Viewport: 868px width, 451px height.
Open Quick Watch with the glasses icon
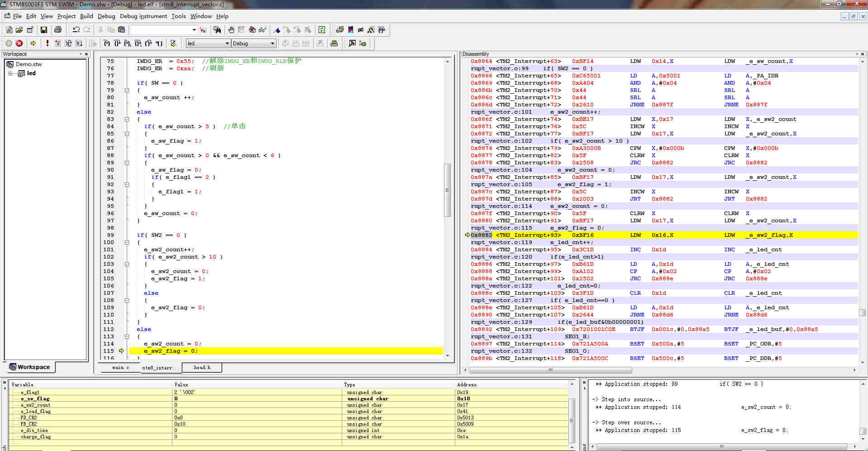[x=262, y=30]
